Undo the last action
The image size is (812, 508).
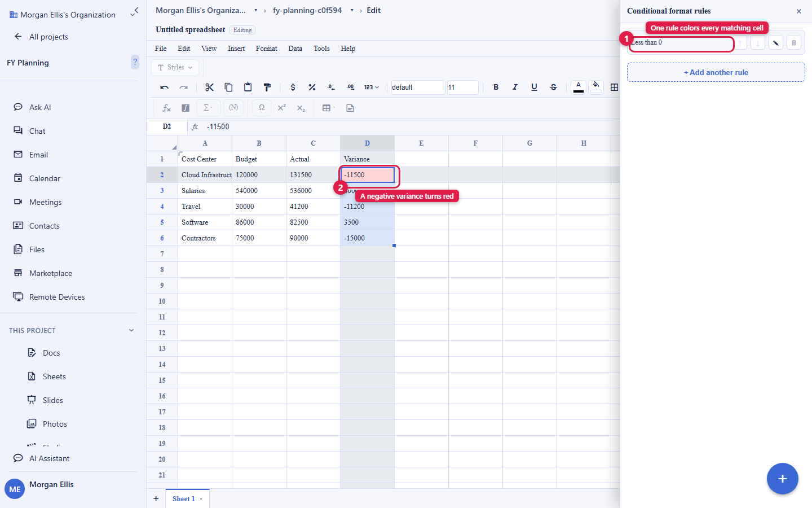(x=165, y=87)
